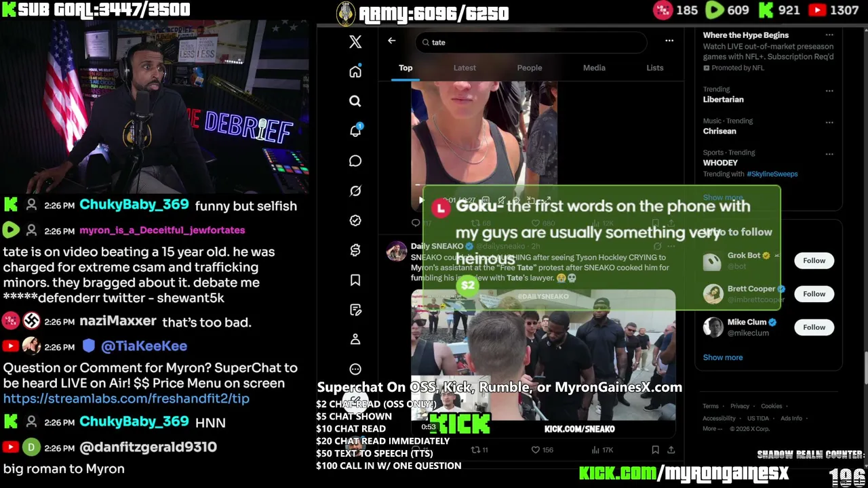Go to Home in X sidebar

point(355,72)
